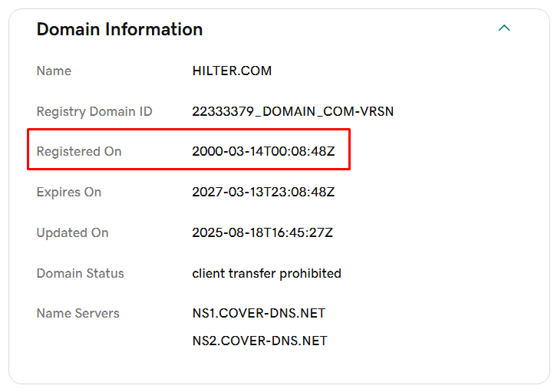This screenshot has height=392, width=554.
Task: Click the Updated On label
Action: pyautogui.click(x=72, y=232)
